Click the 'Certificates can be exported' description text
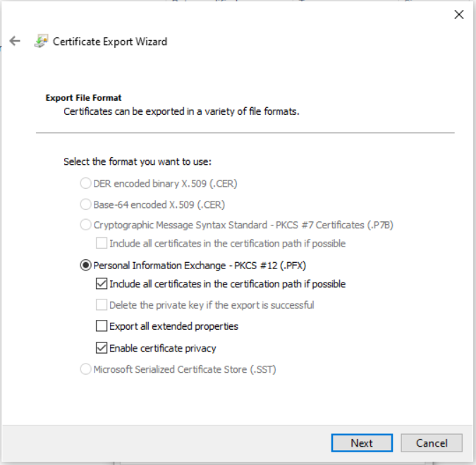 click(181, 111)
